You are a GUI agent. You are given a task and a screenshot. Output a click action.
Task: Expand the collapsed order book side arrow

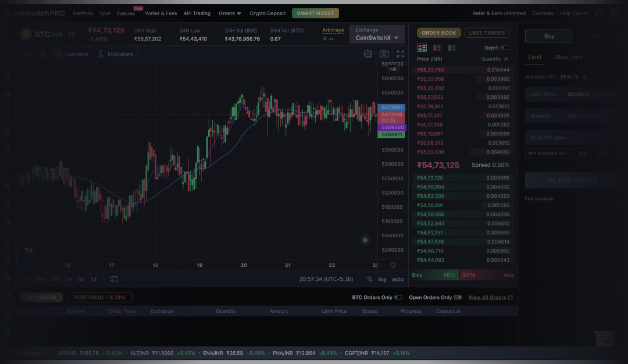coord(365,240)
